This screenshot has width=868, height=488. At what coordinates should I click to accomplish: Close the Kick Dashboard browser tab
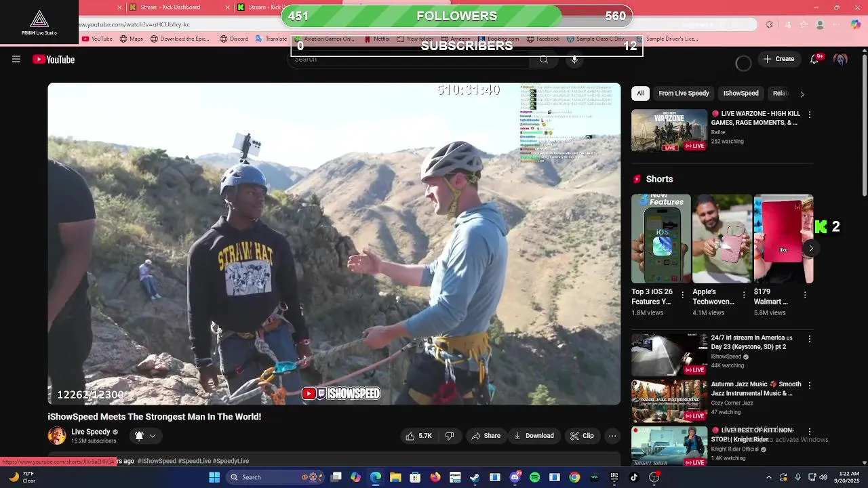coord(227,7)
